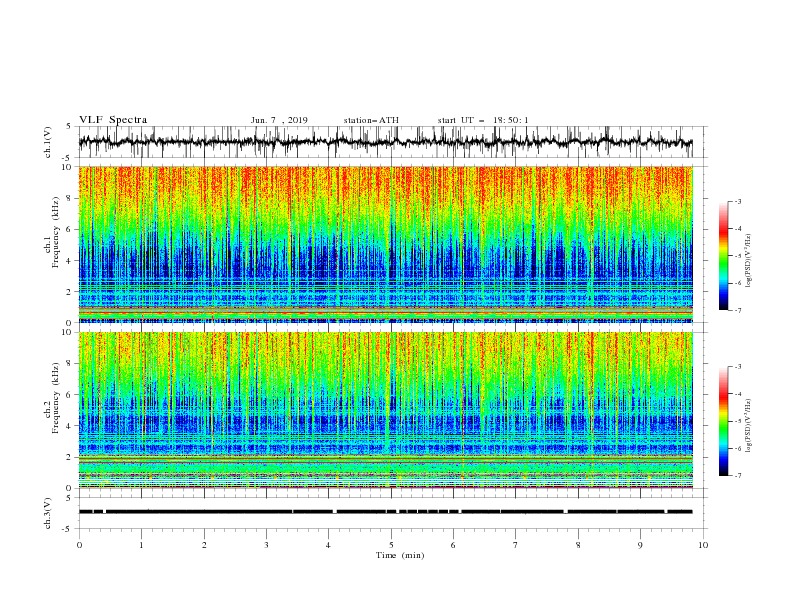Click time axis tick label '1'
Image resolution: width=792 pixels, height=612 pixels.
point(141,545)
